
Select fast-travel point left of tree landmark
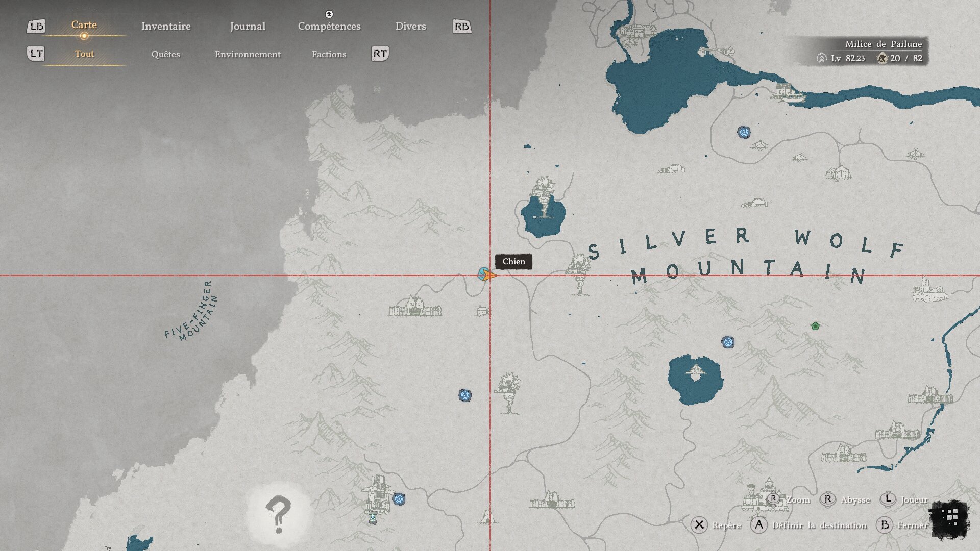[x=464, y=395]
